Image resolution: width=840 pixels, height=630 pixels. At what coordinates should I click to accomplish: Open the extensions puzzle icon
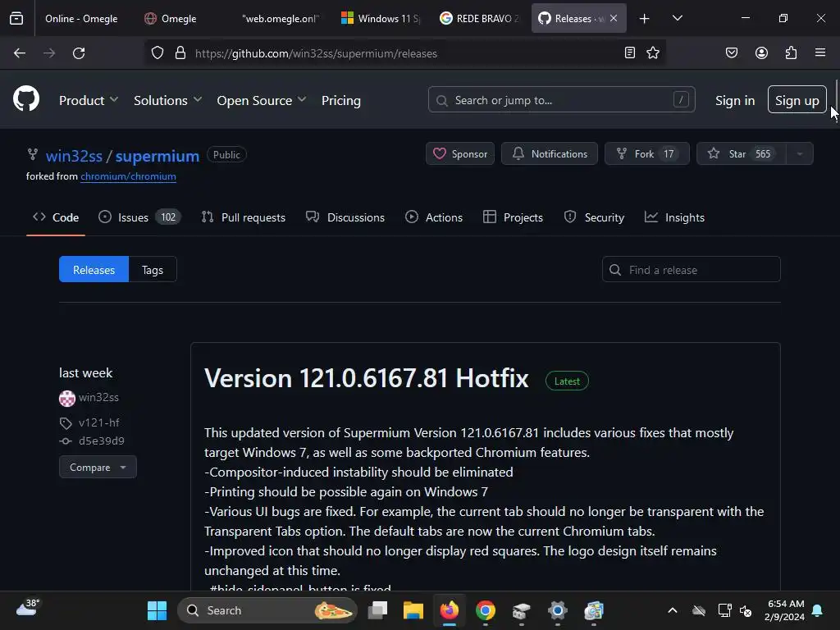(792, 52)
